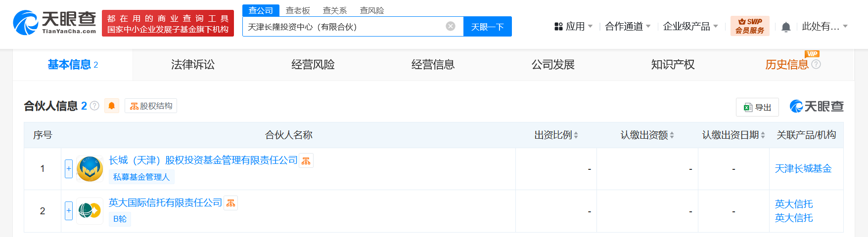Clear the search box with X icon
The height and width of the screenshot is (237, 868).
coord(451,26)
